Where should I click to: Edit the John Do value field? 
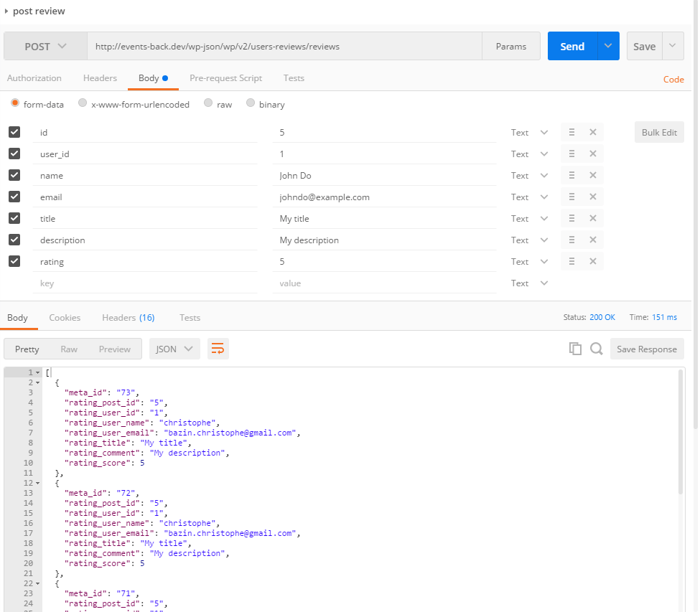(384, 176)
